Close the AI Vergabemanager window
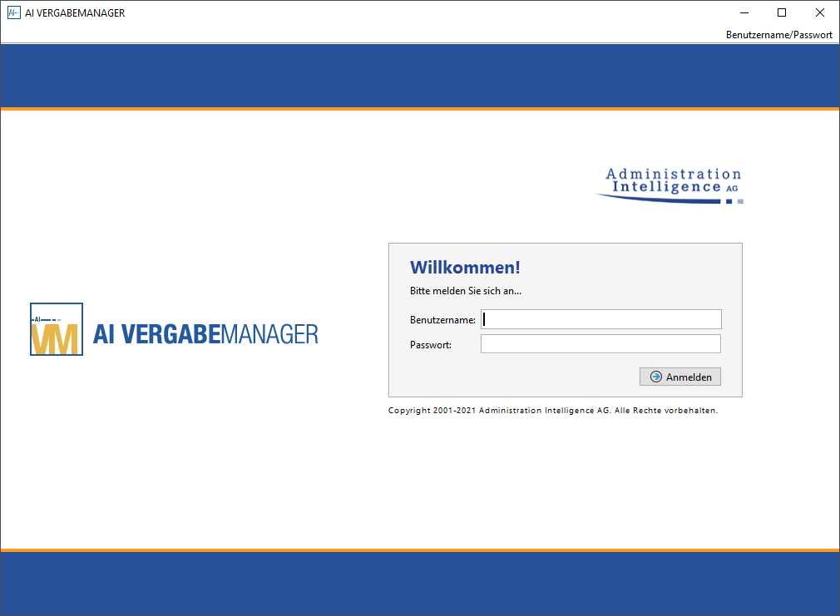 [x=820, y=12]
